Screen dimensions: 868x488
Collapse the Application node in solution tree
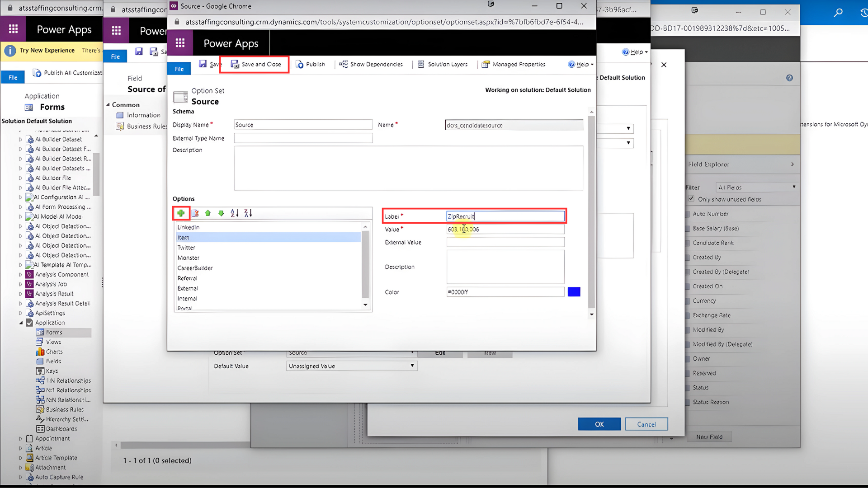[x=21, y=323]
